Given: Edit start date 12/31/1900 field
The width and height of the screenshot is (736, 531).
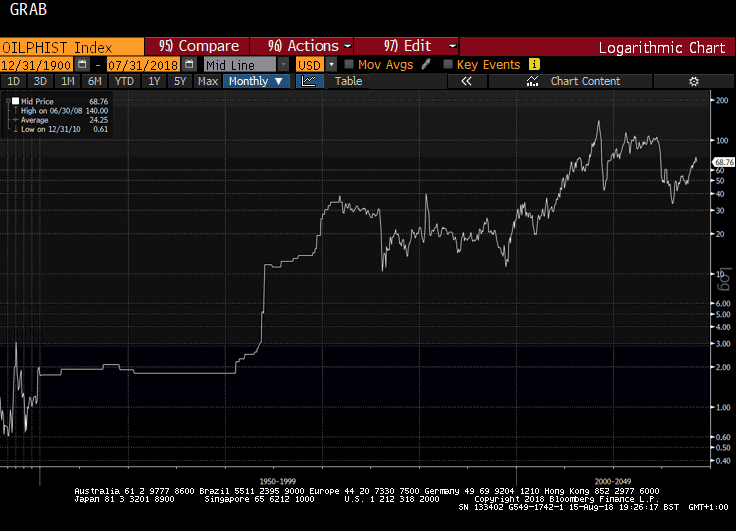Looking at the screenshot, I should 37,64.
